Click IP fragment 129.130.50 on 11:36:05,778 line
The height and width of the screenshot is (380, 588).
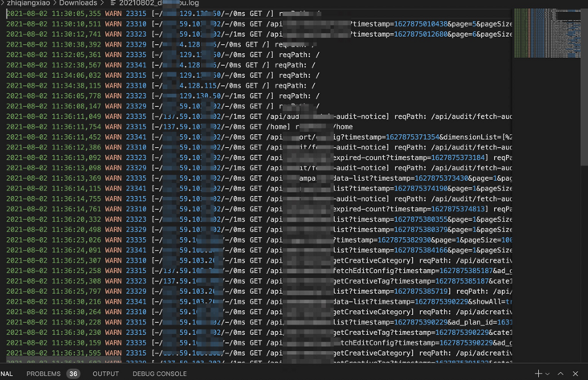pyautogui.click(x=200, y=96)
